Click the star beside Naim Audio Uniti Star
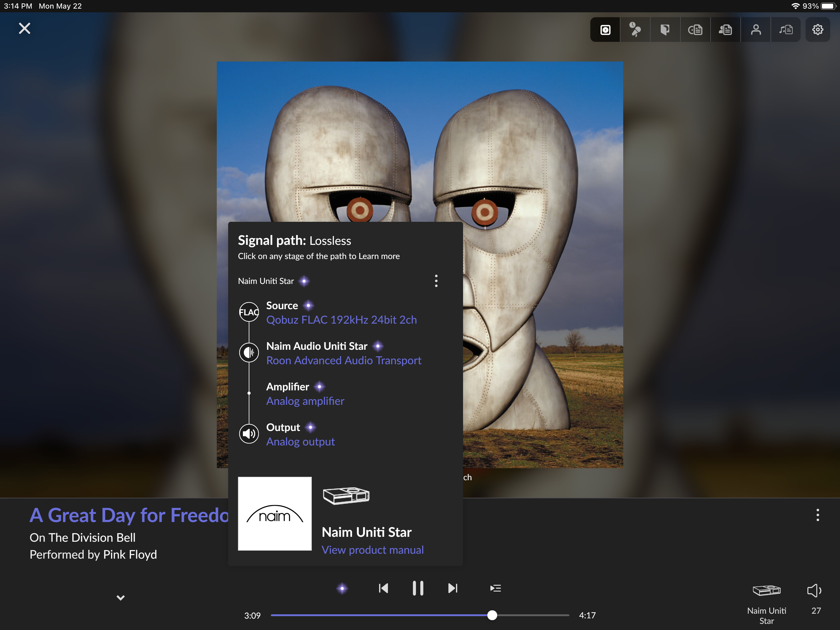The height and width of the screenshot is (630, 840). [378, 346]
